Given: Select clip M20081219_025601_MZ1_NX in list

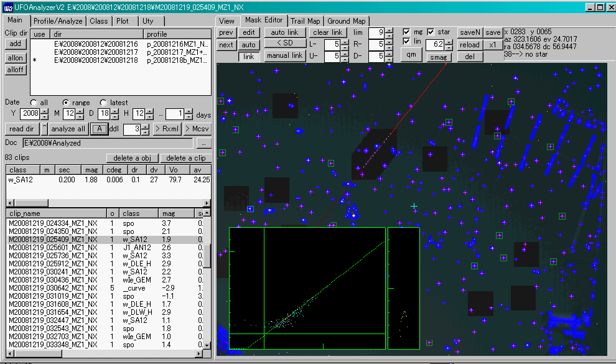Looking at the screenshot, I should point(52,247).
